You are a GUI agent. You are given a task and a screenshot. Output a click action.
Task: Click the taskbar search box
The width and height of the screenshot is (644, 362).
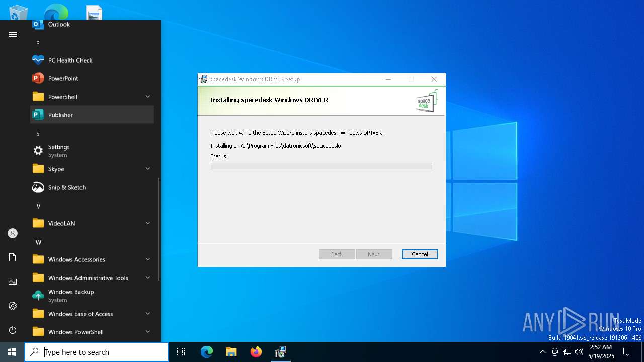click(97, 352)
